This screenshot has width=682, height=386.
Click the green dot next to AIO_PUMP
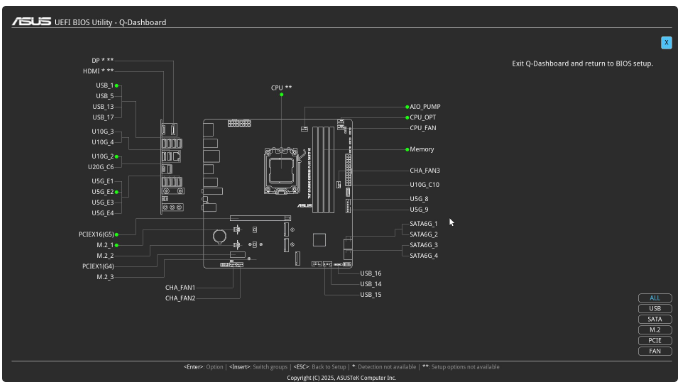(407, 107)
